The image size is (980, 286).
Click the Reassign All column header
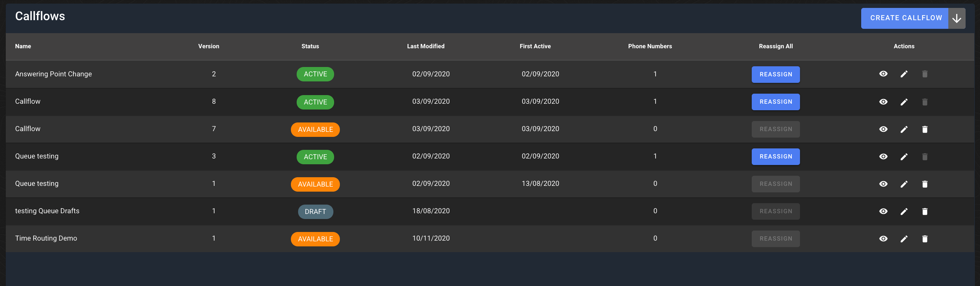pos(776,46)
